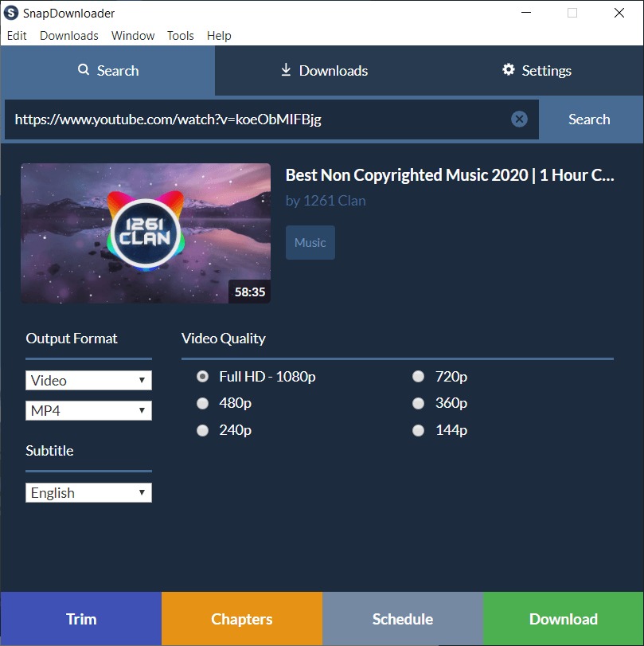Open the Tools menu
This screenshot has width=644, height=646.
tap(181, 36)
